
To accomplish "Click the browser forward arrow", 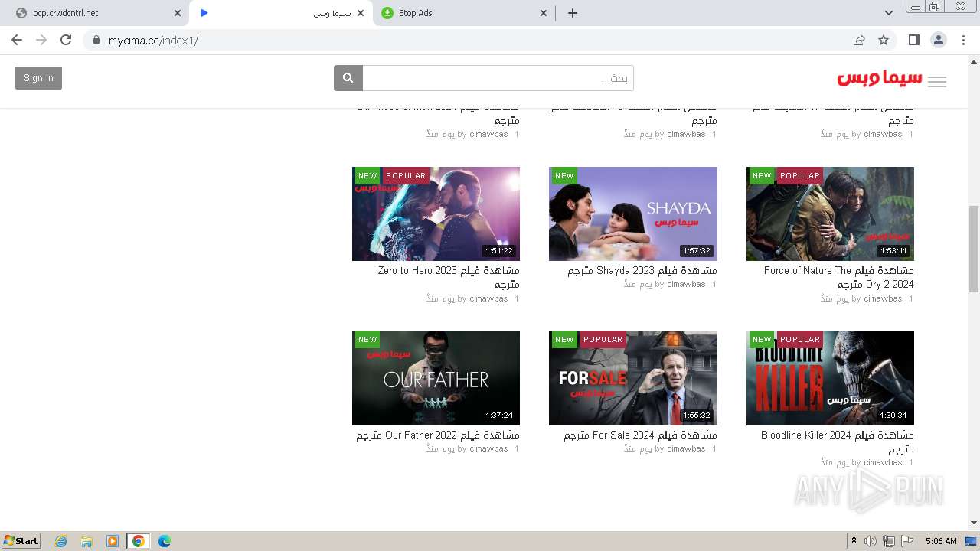I will tap(41, 40).
